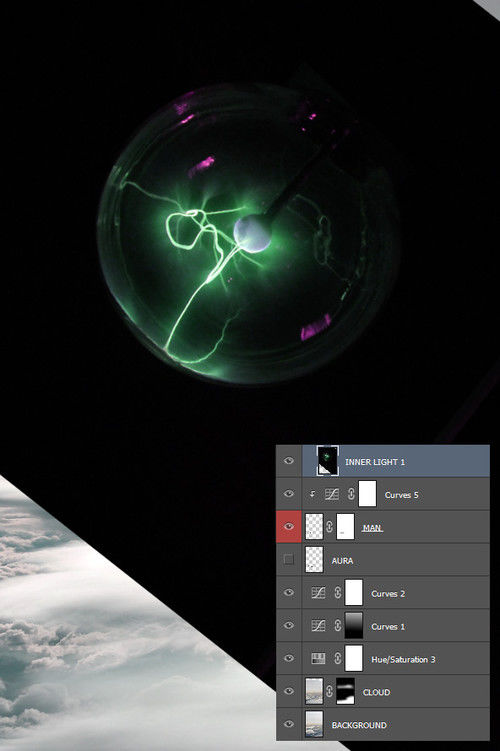The height and width of the screenshot is (751, 500).
Task: Click the Curves 1 adjustment icon
Action: pyautogui.click(x=318, y=626)
